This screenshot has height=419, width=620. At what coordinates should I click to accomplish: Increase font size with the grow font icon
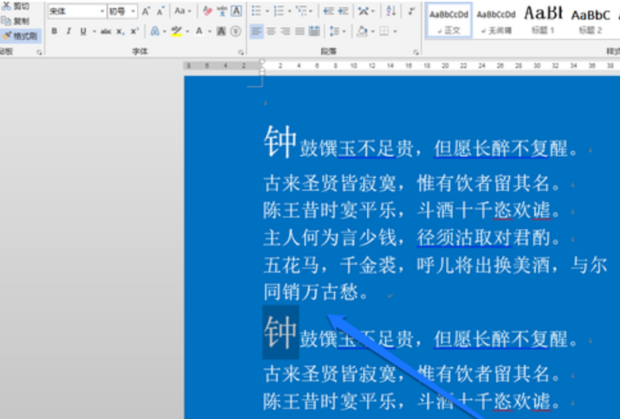click(146, 11)
